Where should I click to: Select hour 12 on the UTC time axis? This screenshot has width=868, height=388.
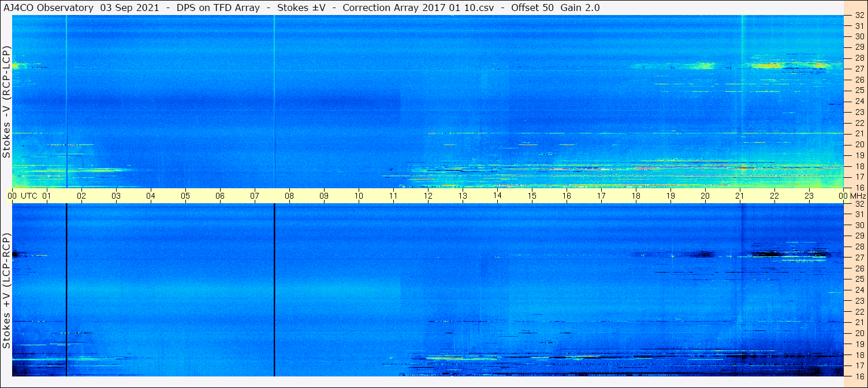pos(428,196)
